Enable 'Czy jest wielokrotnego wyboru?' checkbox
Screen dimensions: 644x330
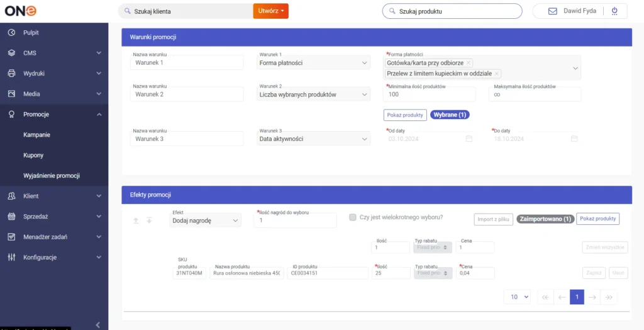point(353,217)
